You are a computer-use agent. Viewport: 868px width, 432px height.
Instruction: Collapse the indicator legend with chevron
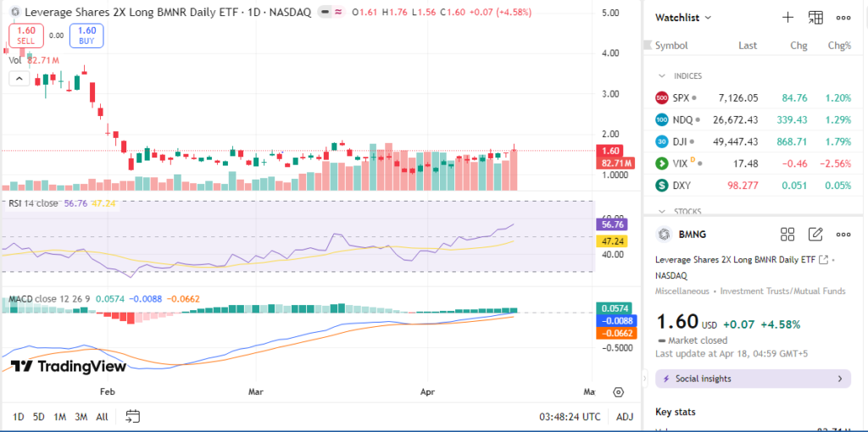click(18, 79)
